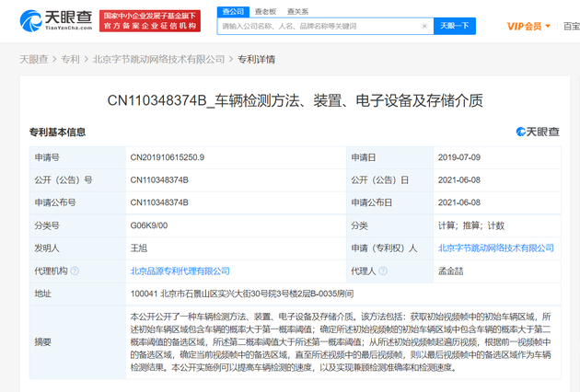Click the application number CN201910615250.9

tap(167, 157)
